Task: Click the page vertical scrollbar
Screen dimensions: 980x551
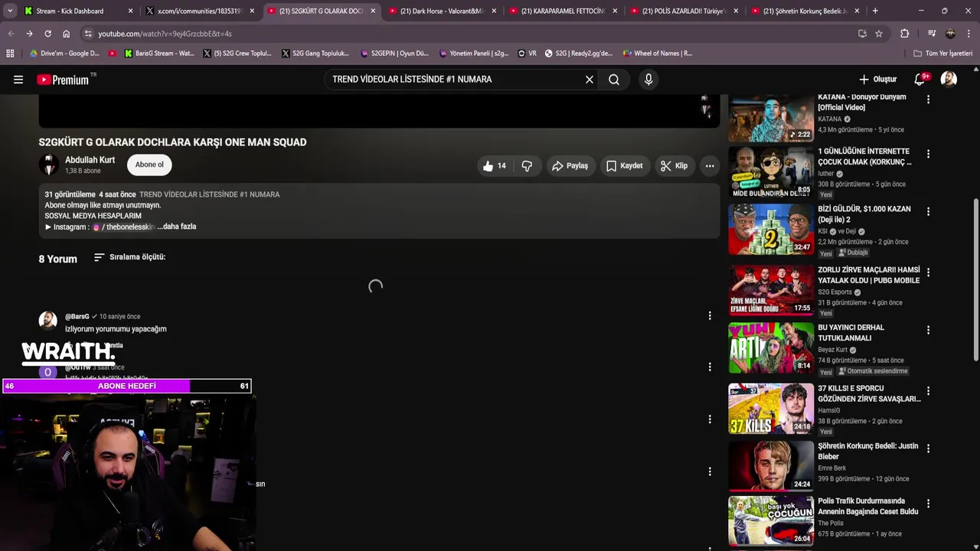Action: (x=975, y=279)
